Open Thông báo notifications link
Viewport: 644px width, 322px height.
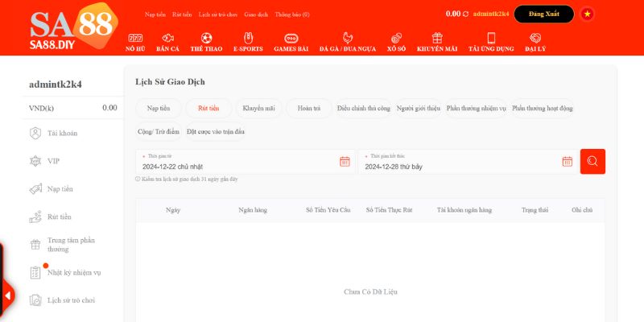pos(291,14)
